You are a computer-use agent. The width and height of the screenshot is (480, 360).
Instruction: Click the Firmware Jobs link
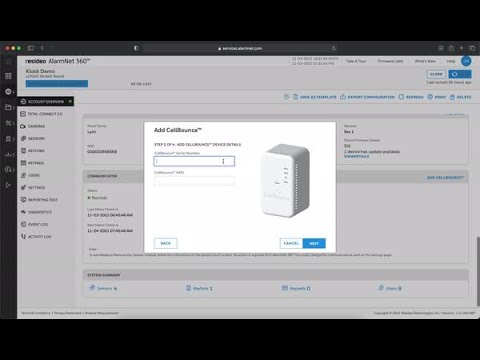390,61
